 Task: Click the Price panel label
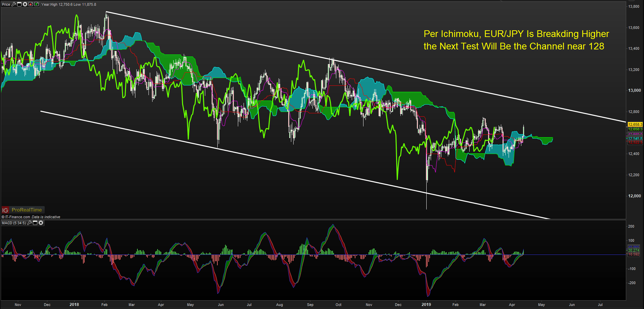tap(6, 4)
